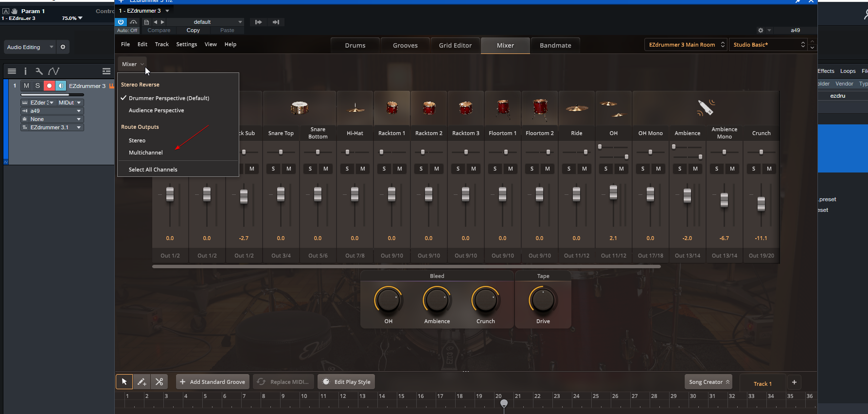Load next preset with right arrow
The image size is (868, 414).
click(162, 22)
